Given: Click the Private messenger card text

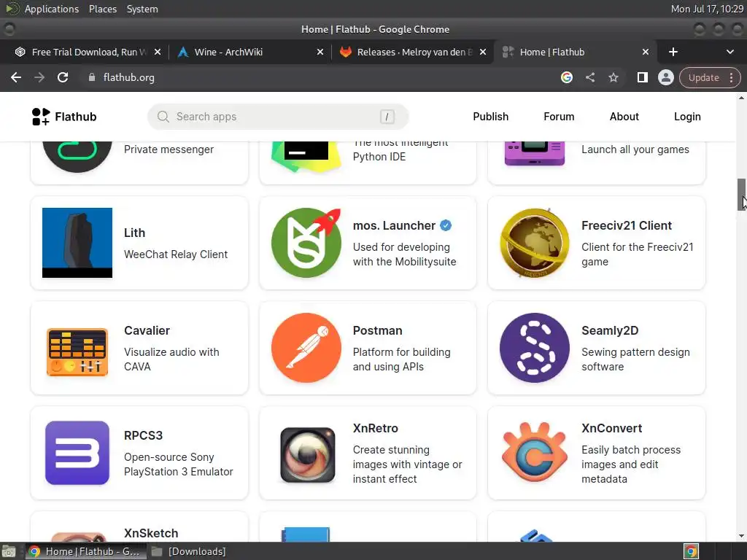Looking at the screenshot, I should point(169,149).
